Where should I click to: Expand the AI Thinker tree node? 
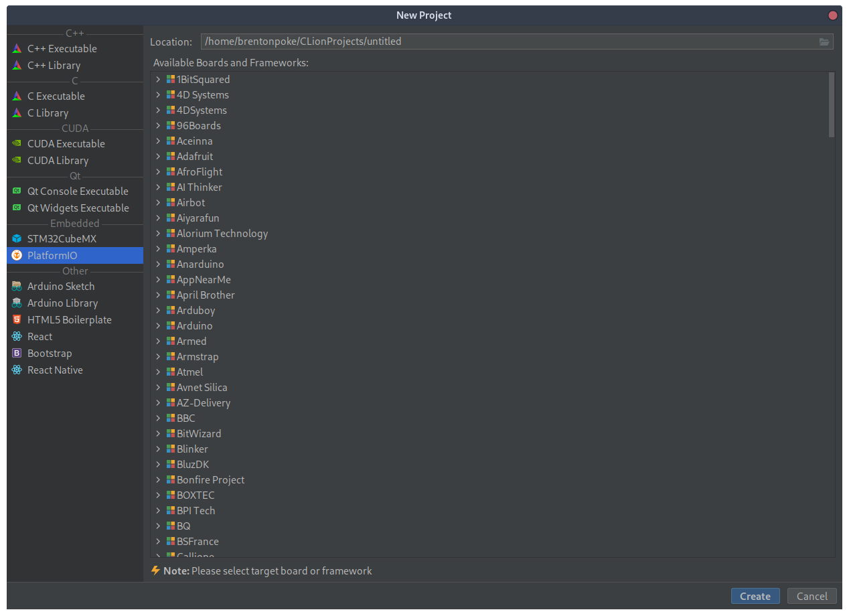pyautogui.click(x=158, y=187)
